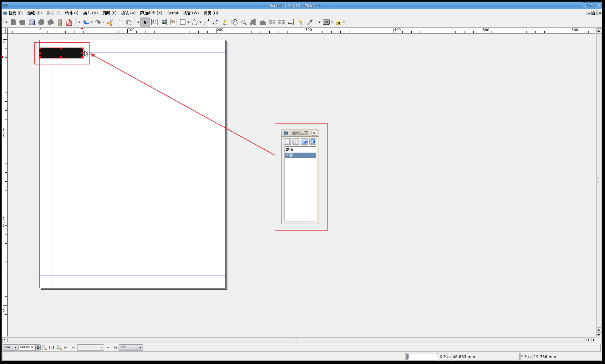The height and width of the screenshot is (364, 605).
Task: Expand the Insert Shape dropdown arrow
Action: [188, 22]
